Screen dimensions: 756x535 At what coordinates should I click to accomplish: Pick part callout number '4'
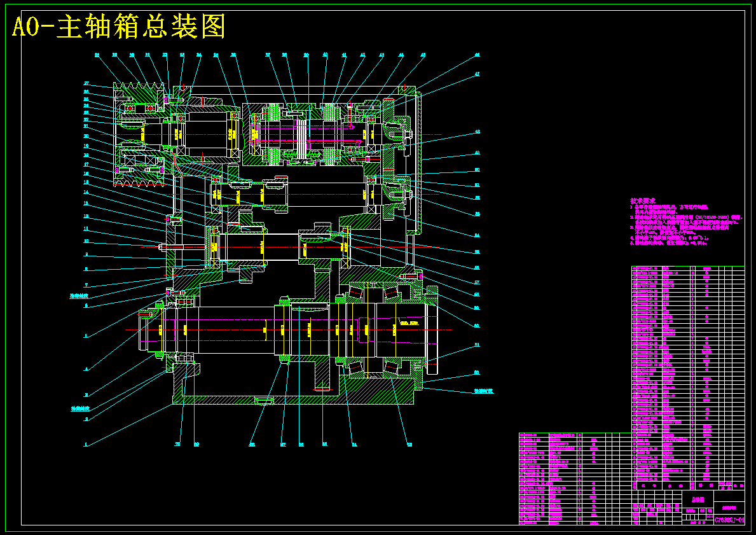[x=86, y=369]
